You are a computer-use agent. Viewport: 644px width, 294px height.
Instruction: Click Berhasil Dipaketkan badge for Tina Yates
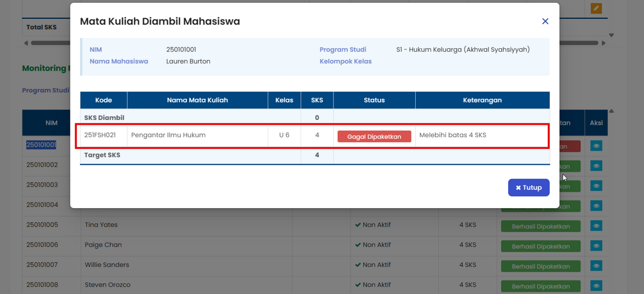(x=540, y=226)
